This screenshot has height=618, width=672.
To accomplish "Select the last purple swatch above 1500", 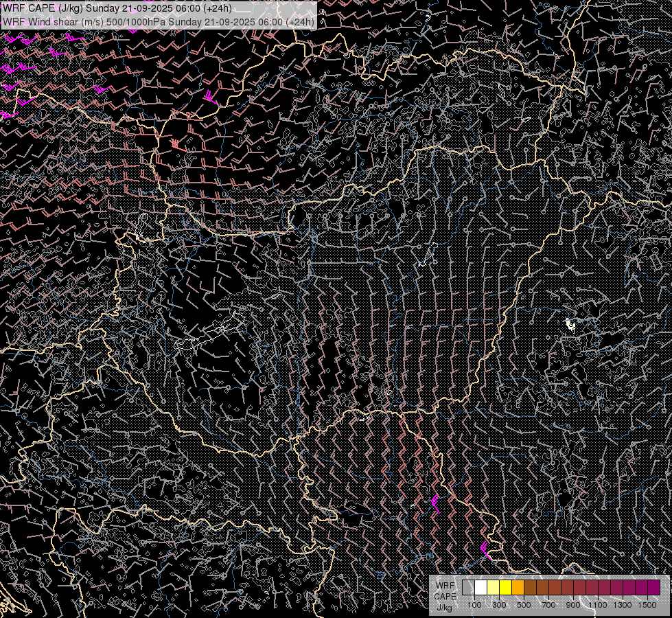I will (654, 587).
